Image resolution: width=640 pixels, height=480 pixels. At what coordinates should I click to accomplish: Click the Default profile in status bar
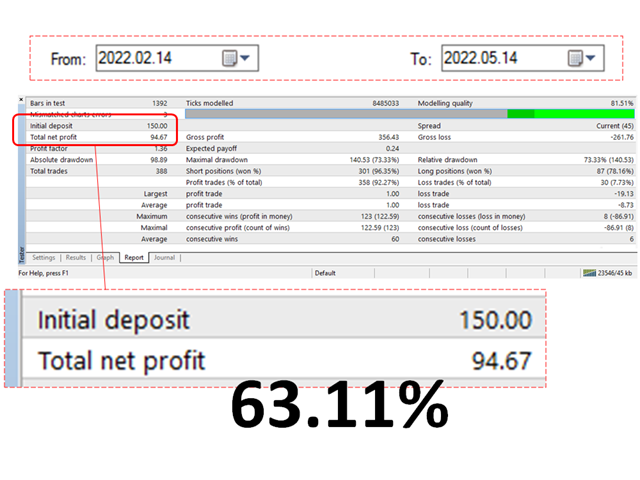click(x=325, y=272)
